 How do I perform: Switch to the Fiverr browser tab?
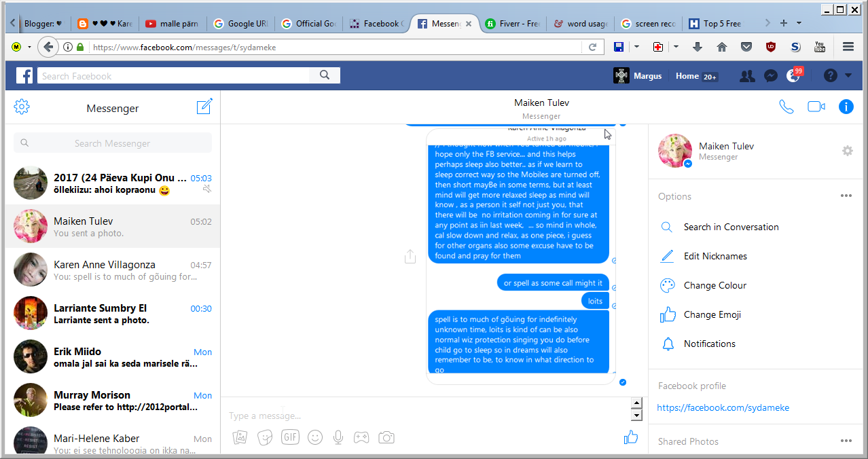click(x=512, y=23)
